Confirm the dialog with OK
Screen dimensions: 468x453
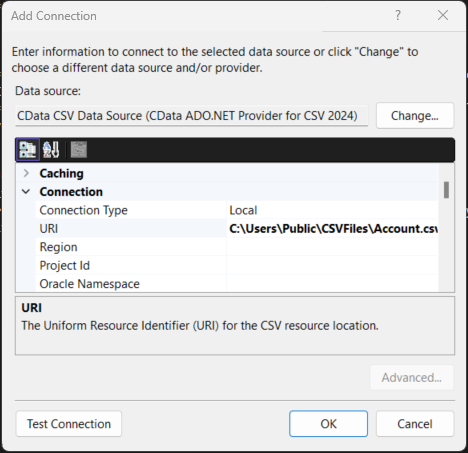[x=328, y=424]
